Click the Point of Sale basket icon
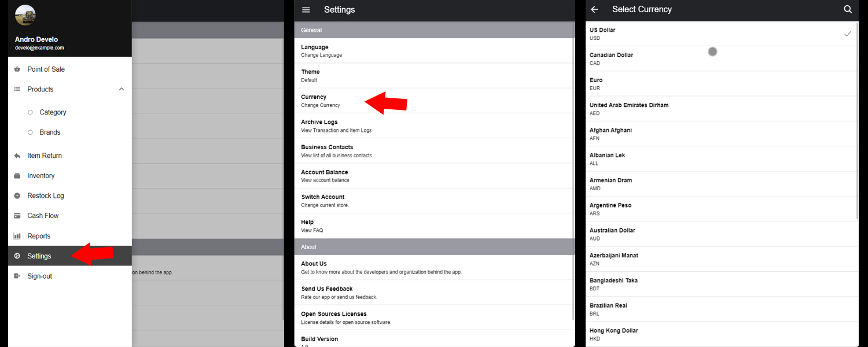868x347 pixels. 17,69
